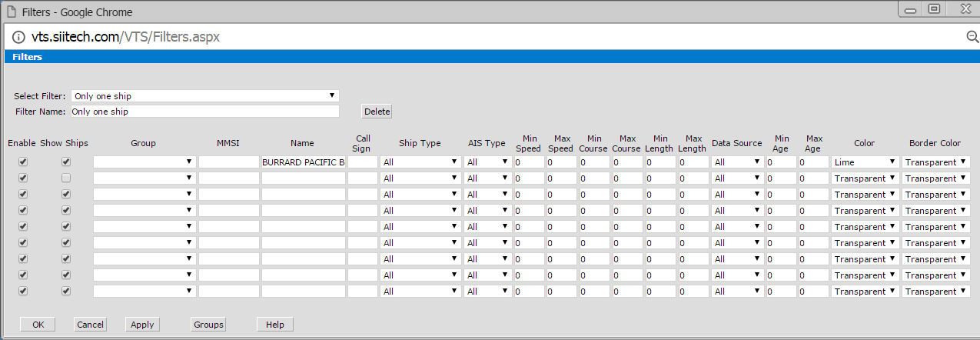
Task: Open the Select Filter dropdown
Action: point(204,96)
